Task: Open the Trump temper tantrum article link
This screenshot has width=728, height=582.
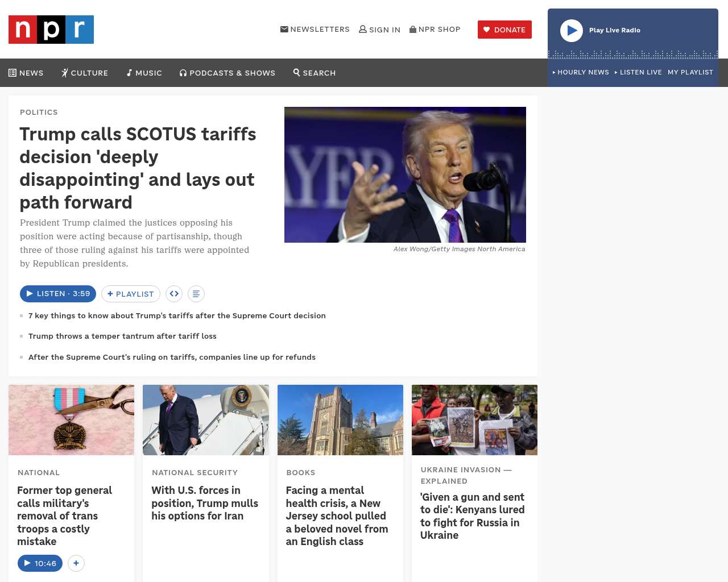Action: click(122, 336)
